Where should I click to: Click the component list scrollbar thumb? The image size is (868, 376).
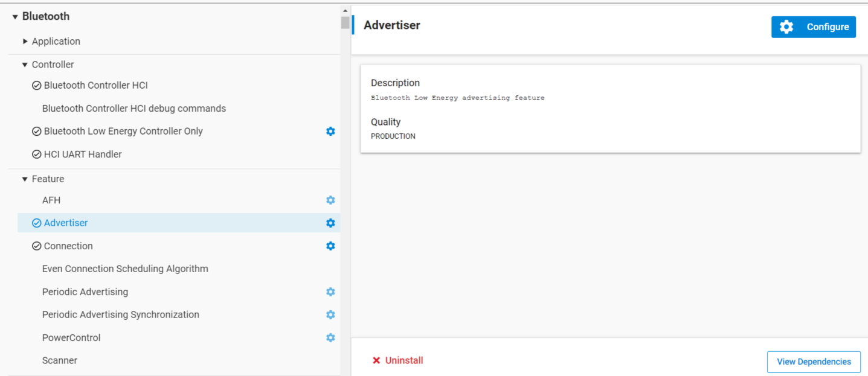(345, 23)
